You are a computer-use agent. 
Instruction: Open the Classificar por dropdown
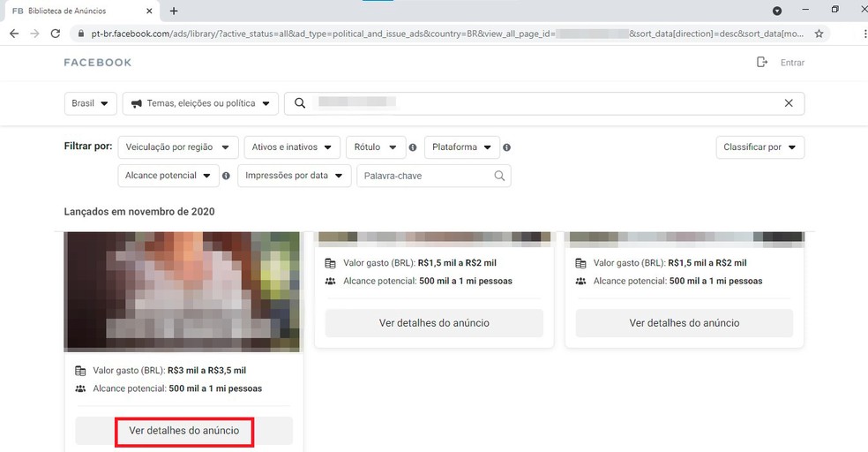point(760,147)
